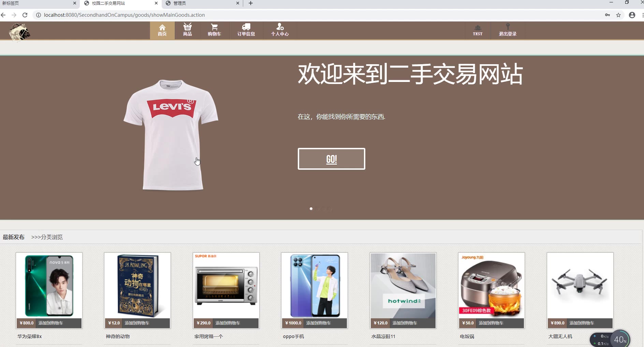Viewport: 644px width, 347px height.
Task: Select the first carousel indicator dot
Action: [311, 209]
